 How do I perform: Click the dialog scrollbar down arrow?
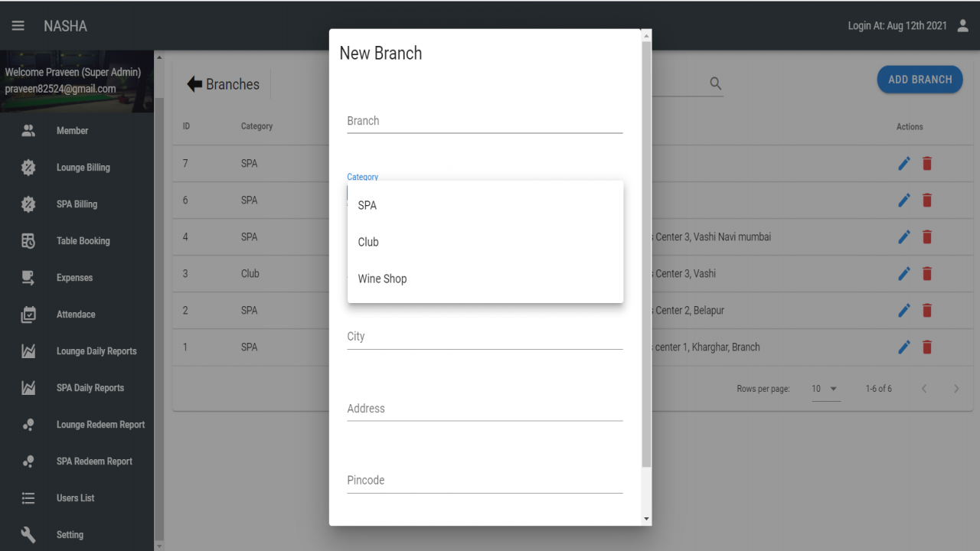click(646, 519)
